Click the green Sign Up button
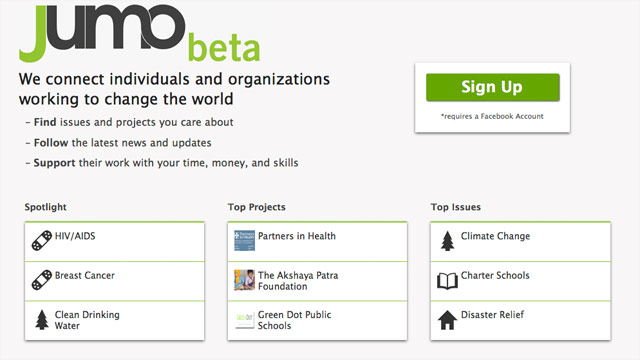The height and width of the screenshot is (360, 640). [493, 87]
